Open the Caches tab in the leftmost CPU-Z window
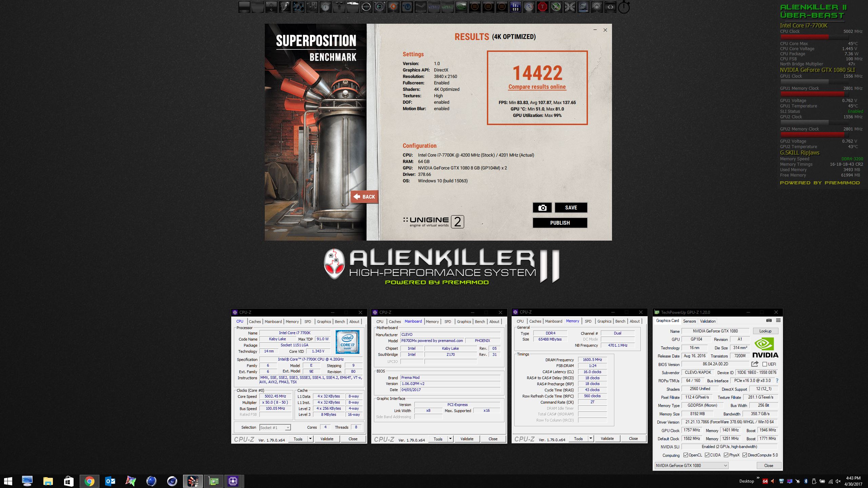This screenshot has height=488, width=868. tap(255, 322)
